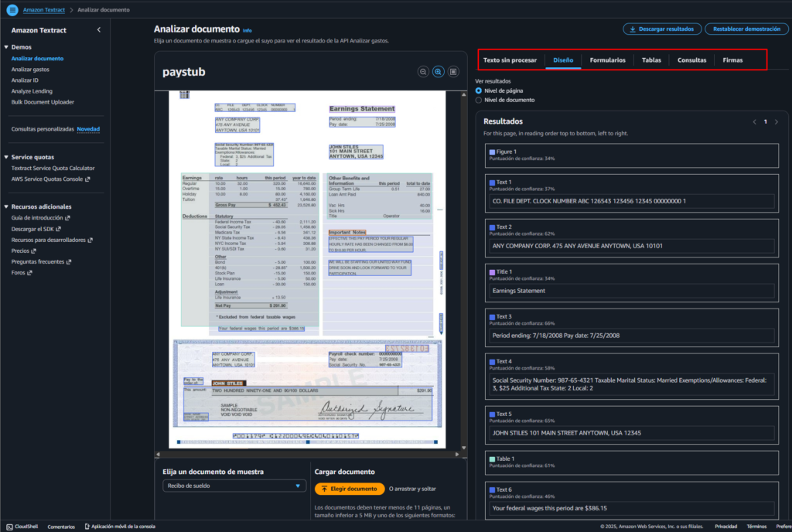Screen dimensions: 792x532
Task: Switch to the Tablas tab
Action: point(651,60)
